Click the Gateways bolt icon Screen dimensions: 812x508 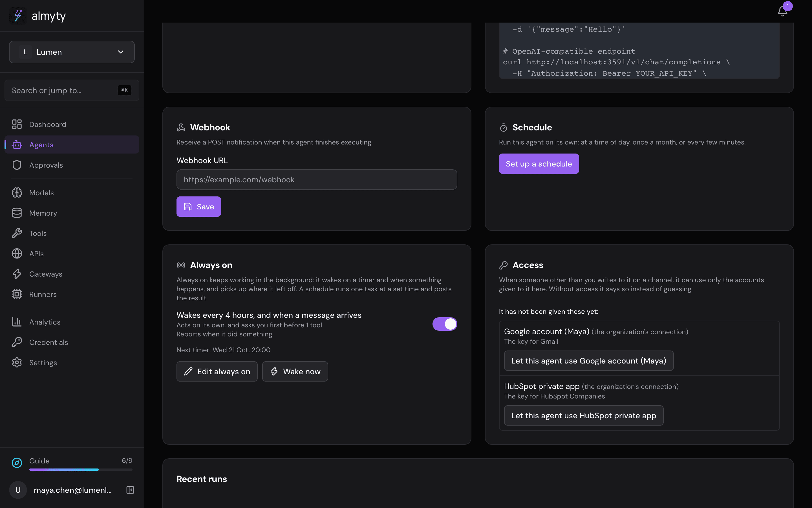point(17,274)
